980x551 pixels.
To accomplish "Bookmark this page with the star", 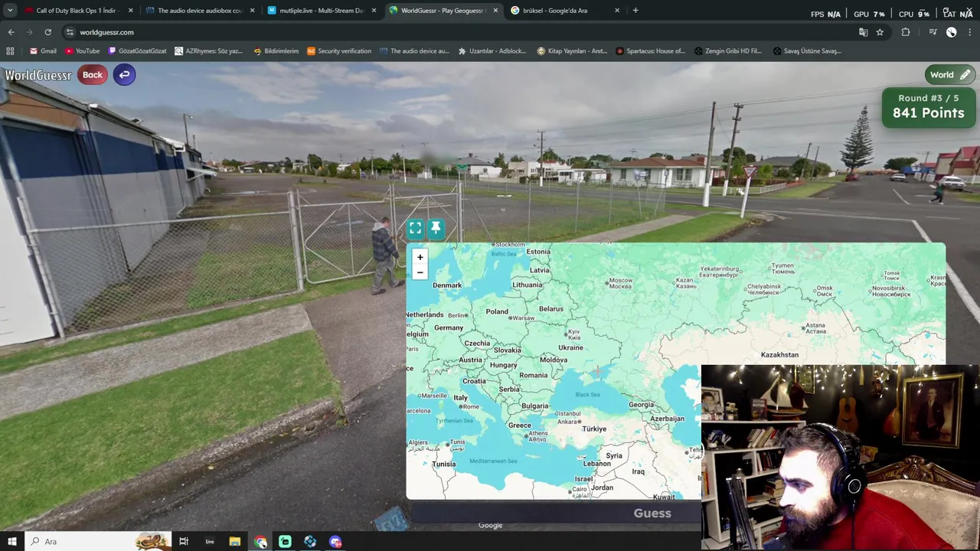I will point(880,32).
